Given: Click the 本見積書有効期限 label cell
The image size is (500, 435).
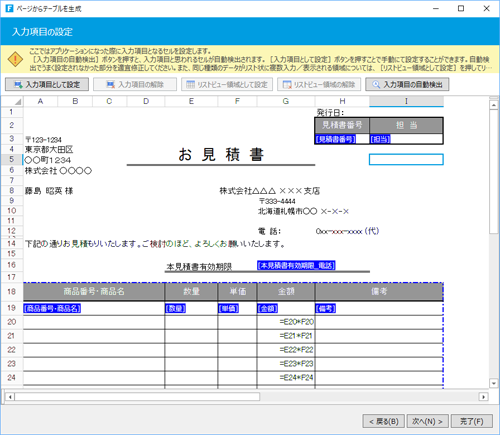Looking at the screenshot, I should [x=199, y=267].
